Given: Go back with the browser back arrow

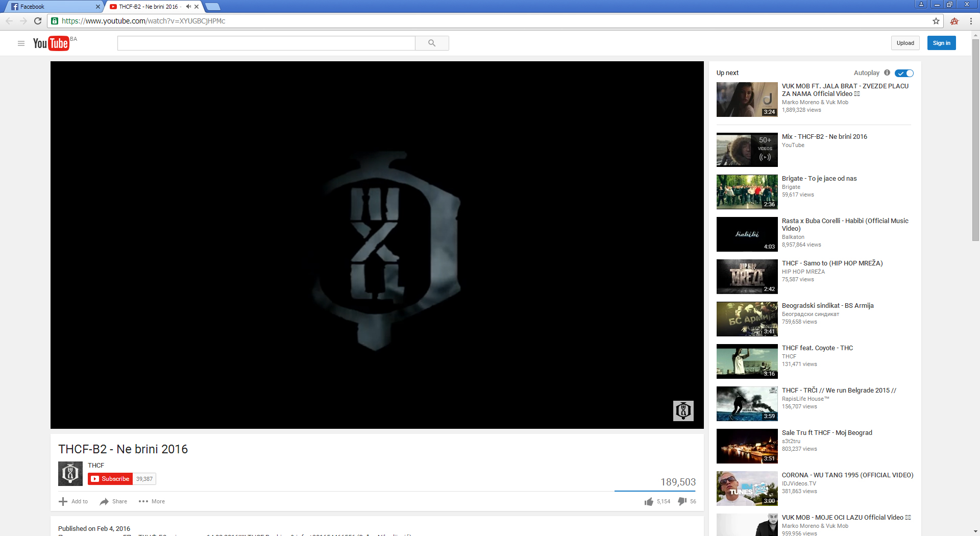Looking at the screenshot, I should click(9, 21).
